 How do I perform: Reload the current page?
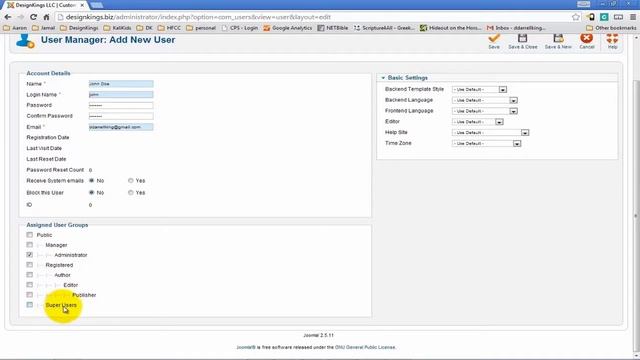[33, 17]
